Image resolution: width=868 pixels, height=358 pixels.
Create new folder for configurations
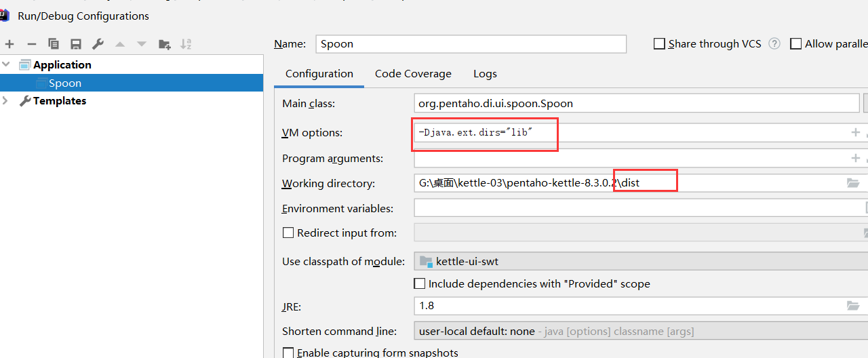164,44
